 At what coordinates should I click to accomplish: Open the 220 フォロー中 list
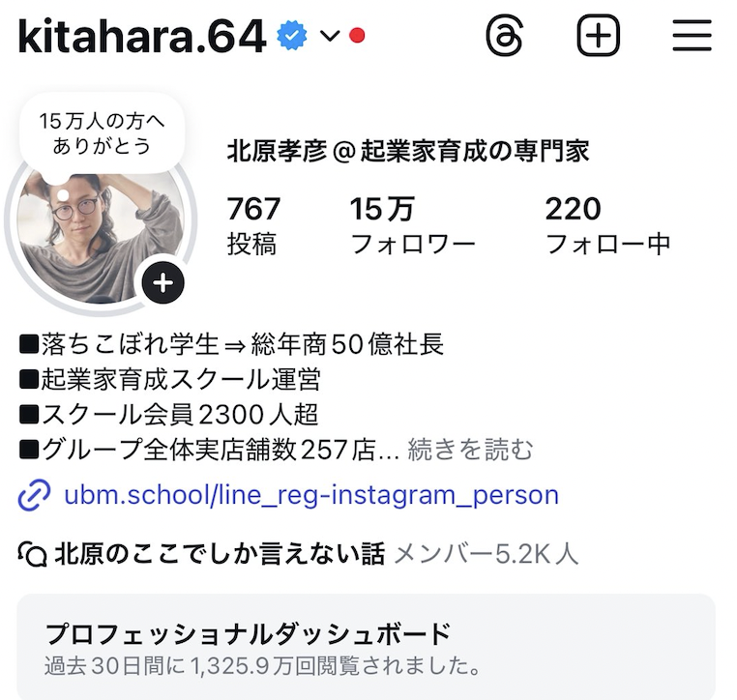point(607,225)
